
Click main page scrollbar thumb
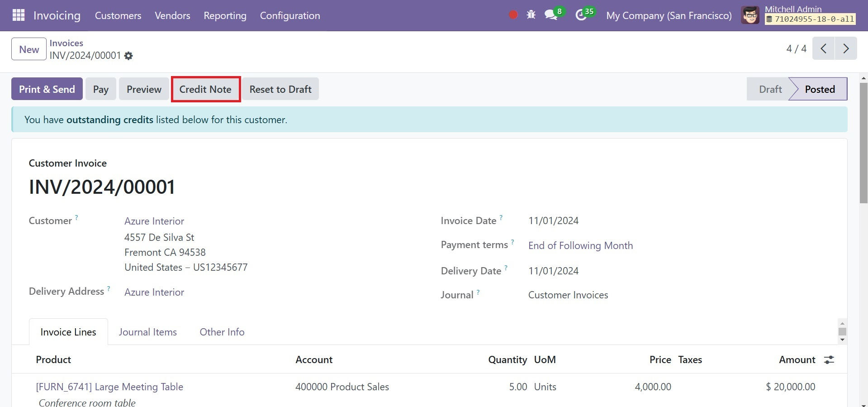[863, 143]
